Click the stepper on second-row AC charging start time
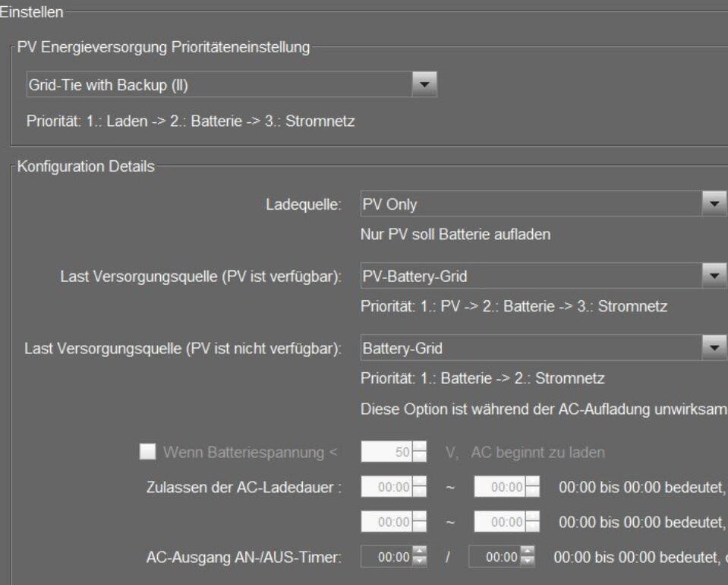The height and width of the screenshot is (585, 728). [419, 523]
